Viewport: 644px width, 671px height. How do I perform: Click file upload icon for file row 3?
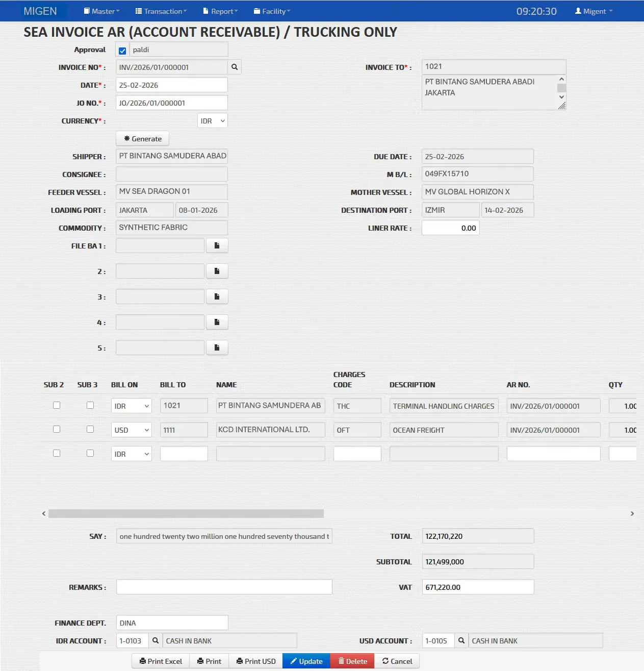pyautogui.click(x=217, y=296)
